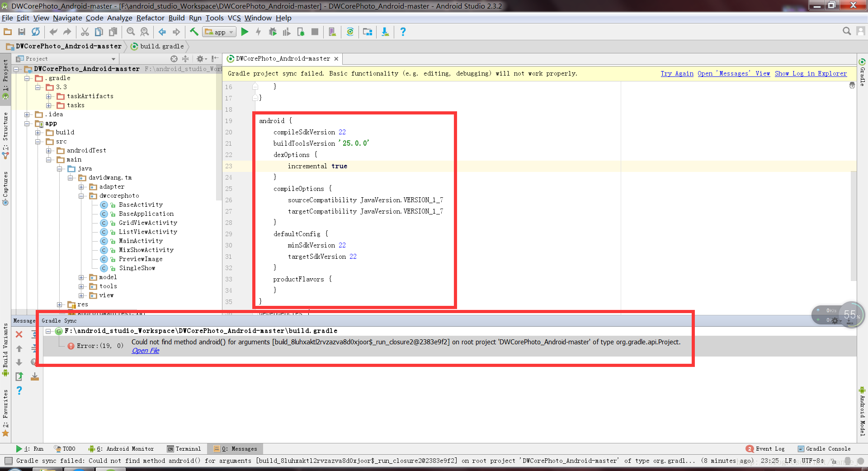Click the Save All disk icon
Screen dimensions: 868x471
[22, 32]
